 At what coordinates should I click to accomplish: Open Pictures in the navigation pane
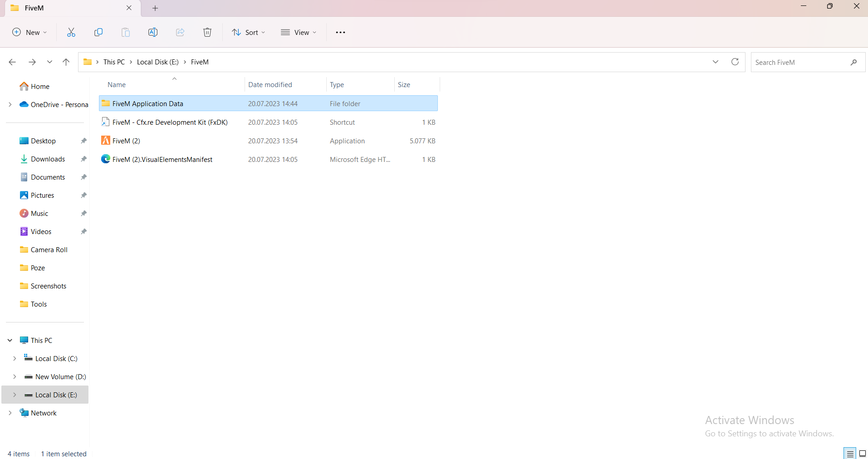pos(42,195)
